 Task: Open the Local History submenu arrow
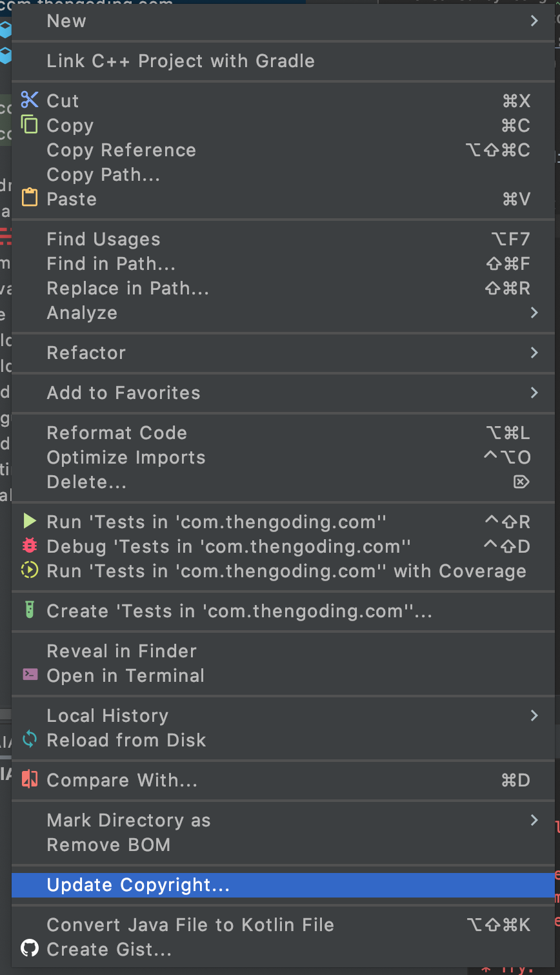click(534, 715)
